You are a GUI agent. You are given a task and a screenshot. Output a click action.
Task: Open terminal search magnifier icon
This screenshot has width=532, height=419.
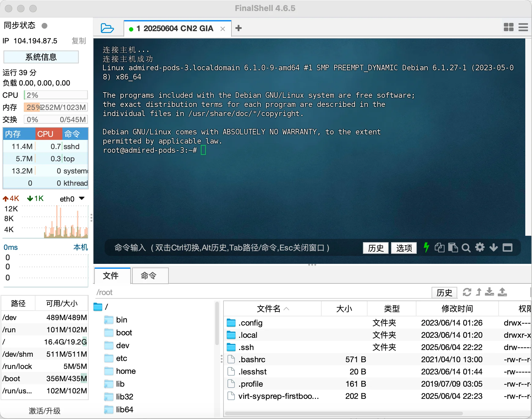tap(466, 248)
